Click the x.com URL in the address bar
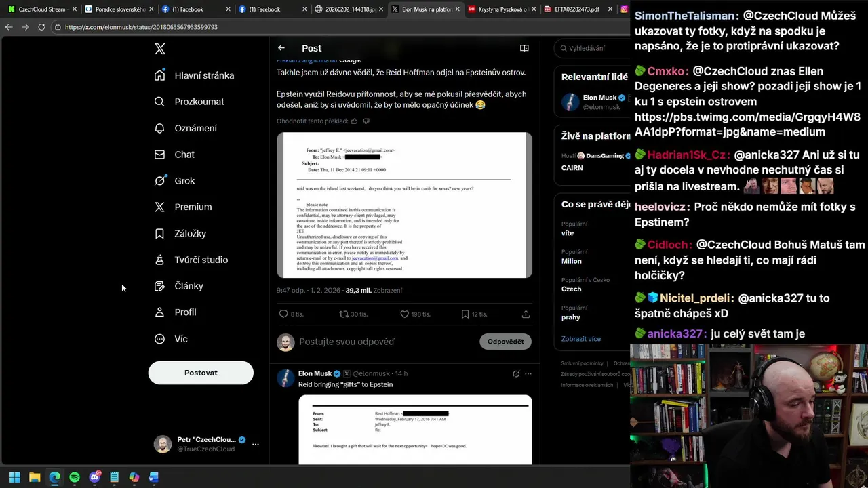 pos(141,27)
